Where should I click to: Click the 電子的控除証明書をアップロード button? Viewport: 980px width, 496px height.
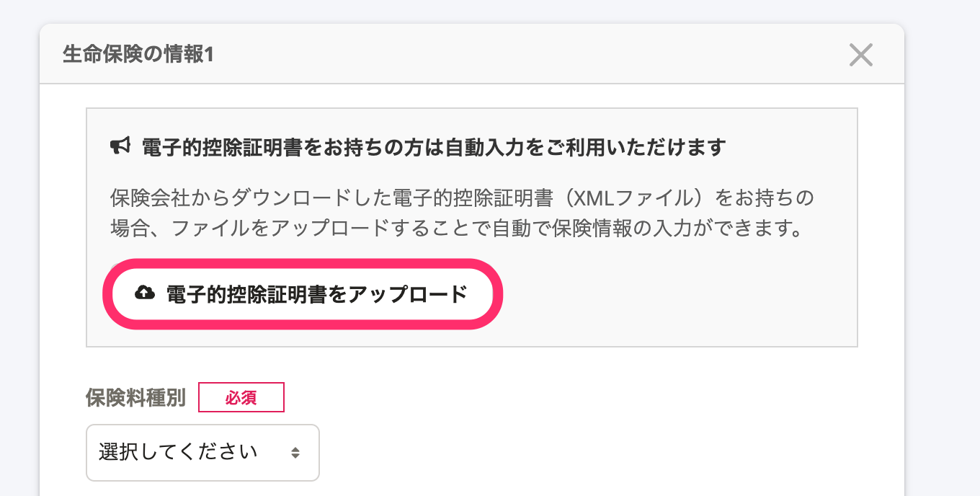(x=303, y=293)
